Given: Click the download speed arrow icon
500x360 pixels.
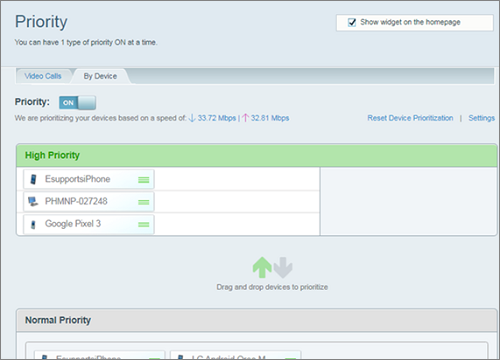Looking at the screenshot, I should coord(192,118).
